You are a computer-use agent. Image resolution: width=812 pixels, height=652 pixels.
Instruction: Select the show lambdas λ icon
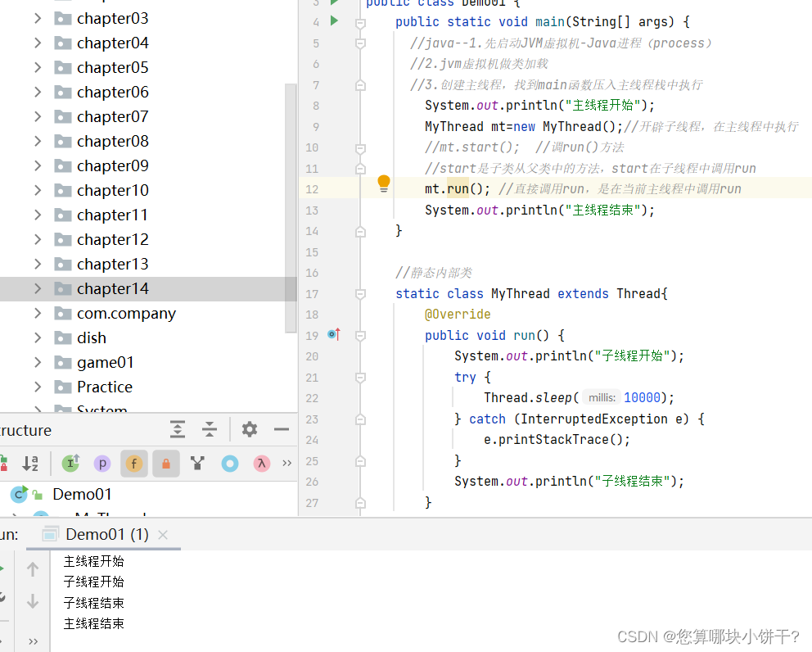click(x=261, y=463)
